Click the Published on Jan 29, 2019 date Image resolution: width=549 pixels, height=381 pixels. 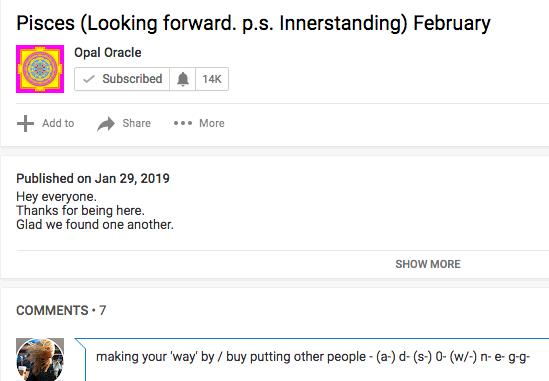93,179
